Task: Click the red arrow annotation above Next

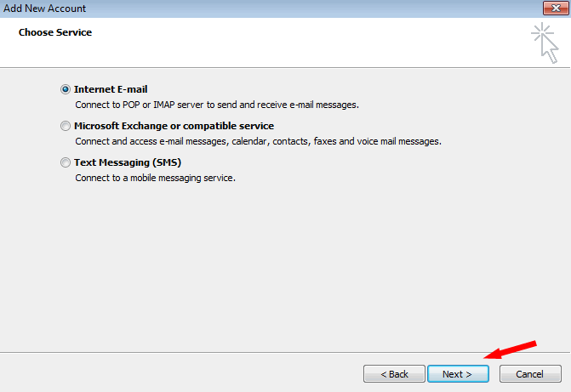Action: (x=510, y=349)
